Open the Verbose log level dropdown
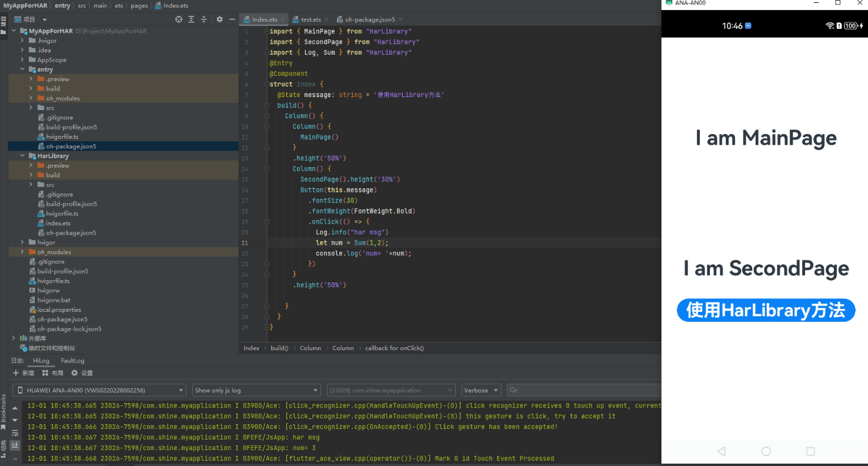 tap(481, 390)
